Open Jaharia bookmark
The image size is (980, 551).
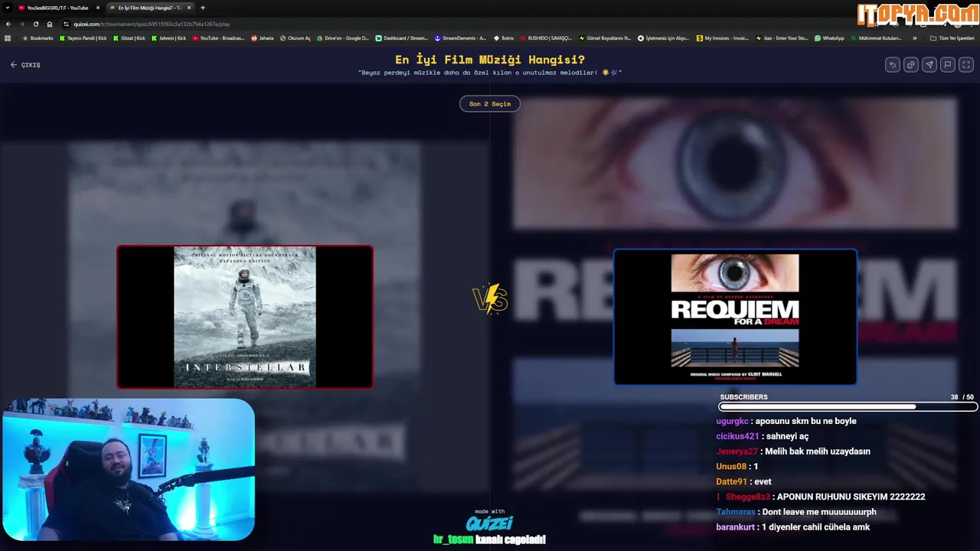pos(262,37)
